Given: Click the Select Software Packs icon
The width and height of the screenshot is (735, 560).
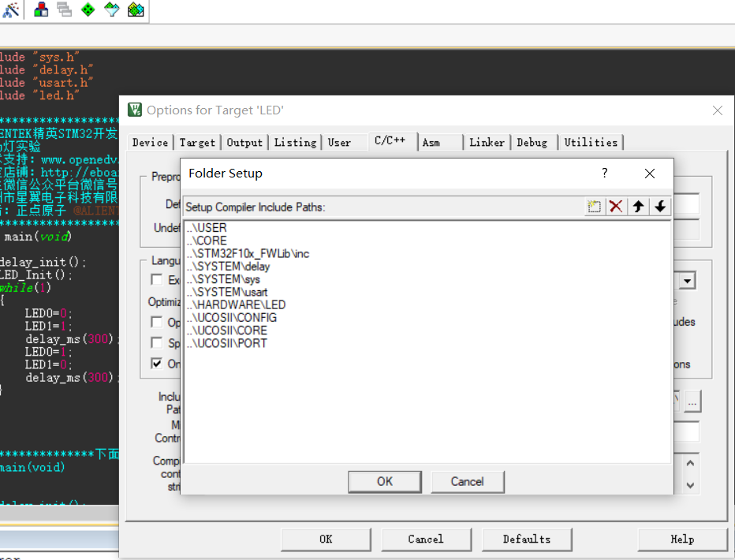Looking at the screenshot, I should [111, 9].
